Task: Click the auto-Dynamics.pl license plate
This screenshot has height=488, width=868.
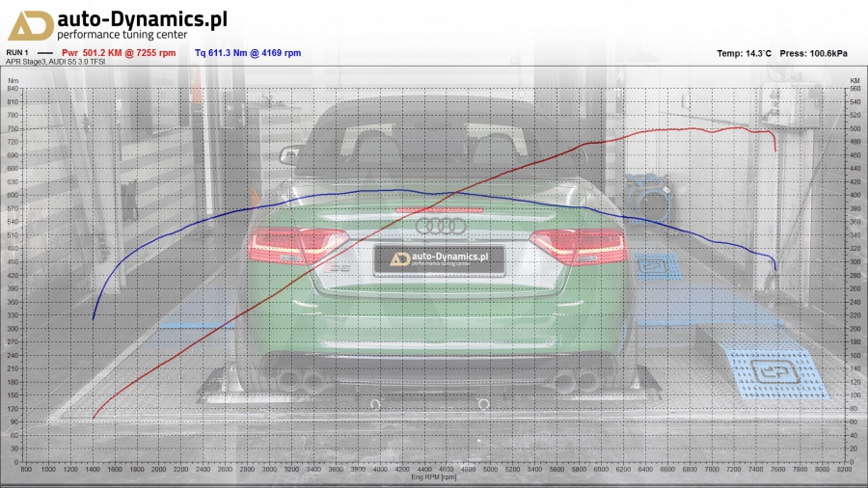Action: [x=439, y=258]
